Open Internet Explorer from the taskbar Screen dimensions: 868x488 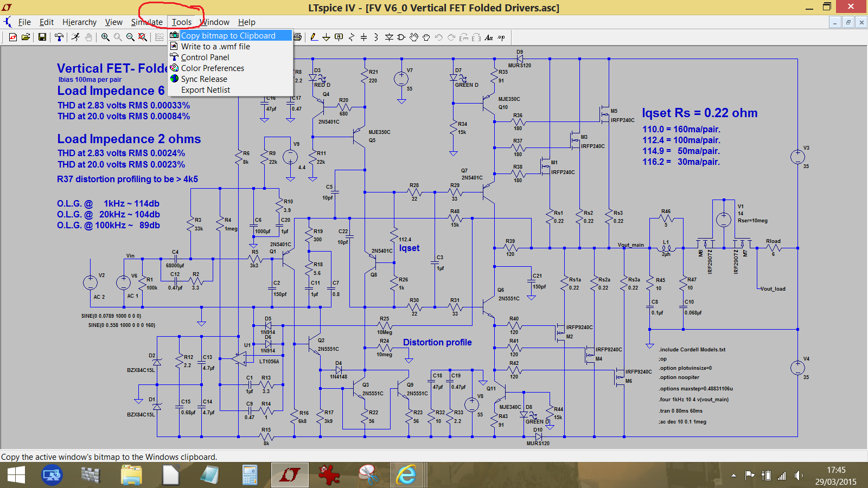tap(406, 475)
